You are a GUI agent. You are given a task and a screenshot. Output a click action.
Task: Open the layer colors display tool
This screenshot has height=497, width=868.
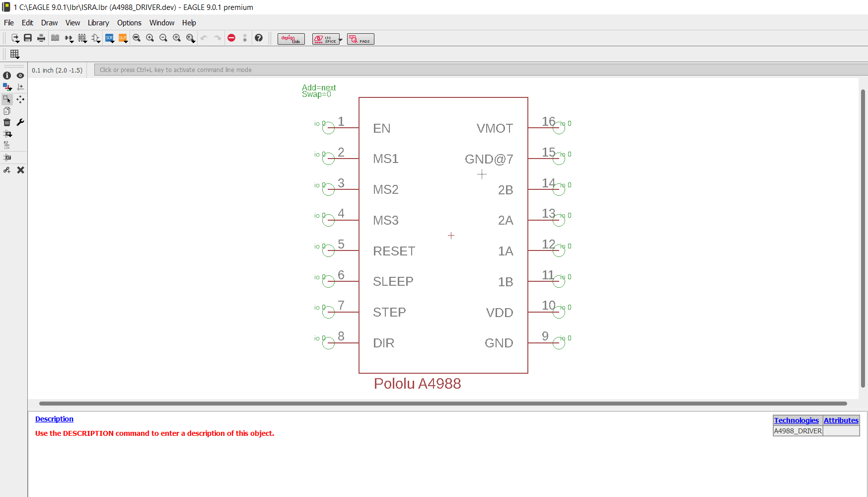click(x=7, y=87)
